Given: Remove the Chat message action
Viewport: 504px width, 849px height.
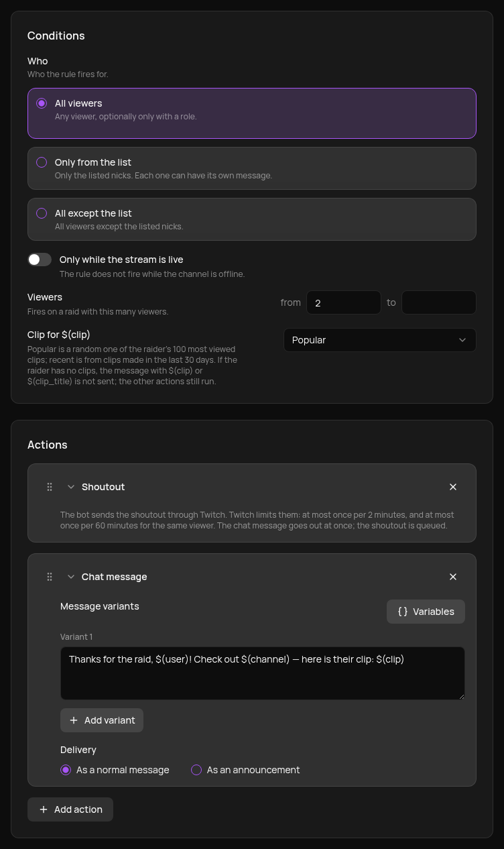Looking at the screenshot, I should pos(453,577).
